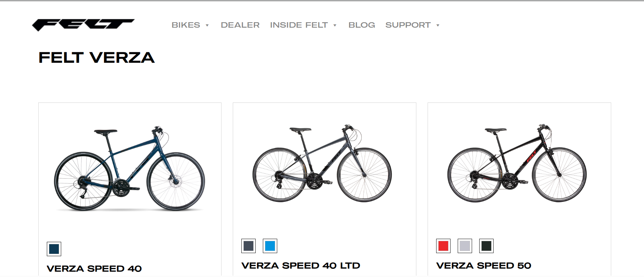The image size is (644, 277).
Task: Click the Felt logo
Action: click(x=83, y=25)
